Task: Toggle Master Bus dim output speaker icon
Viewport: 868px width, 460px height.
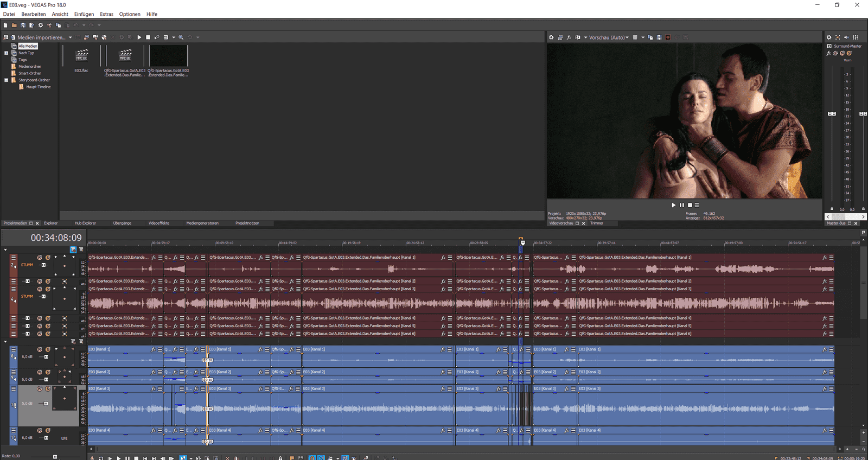Action: pos(846,37)
